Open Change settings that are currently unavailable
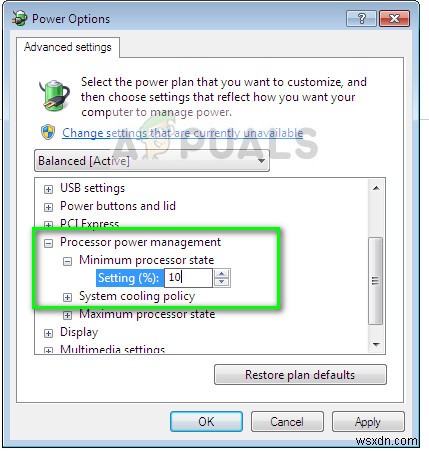The image size is (429, 451). pos(182,133)
